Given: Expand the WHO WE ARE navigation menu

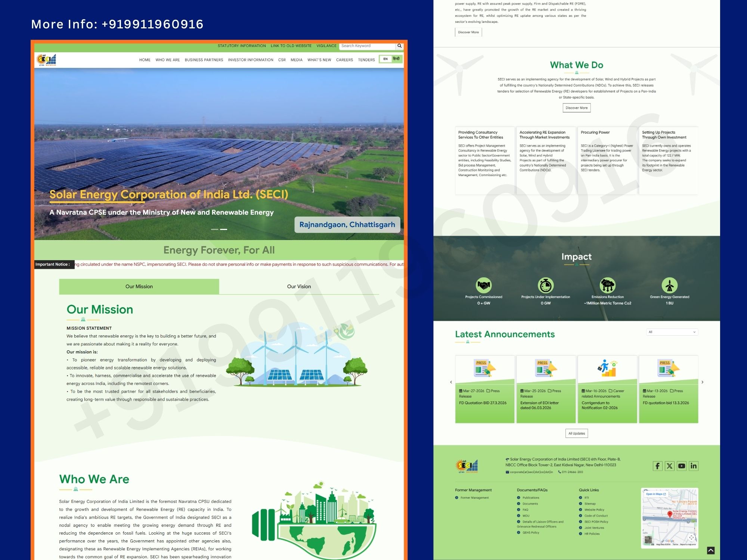Looking at the screenshot, I should pyautogui.click(x=168, y=60).
